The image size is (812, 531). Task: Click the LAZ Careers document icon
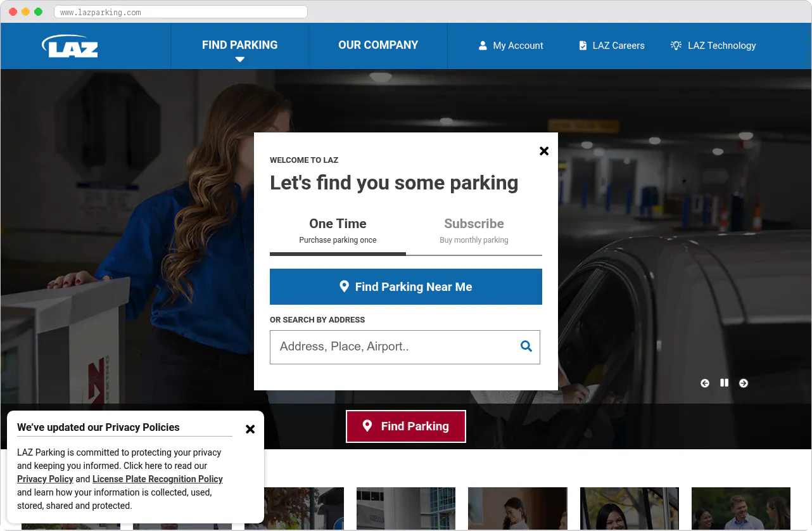583,46
